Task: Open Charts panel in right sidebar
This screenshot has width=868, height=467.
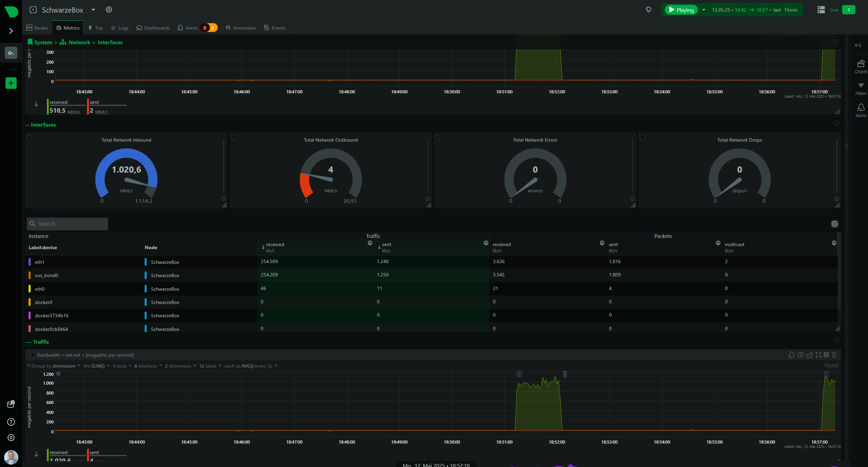Action: tap(861, 66)
